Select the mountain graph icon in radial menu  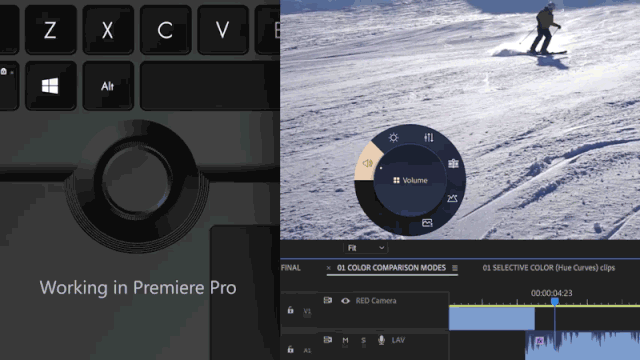pos(452,198)
